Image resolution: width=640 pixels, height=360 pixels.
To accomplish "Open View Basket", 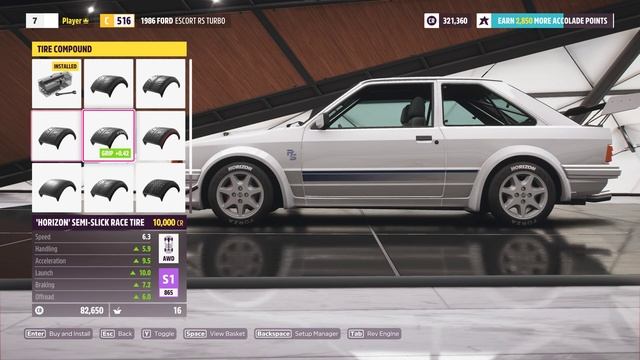I will tap(227, 333).
